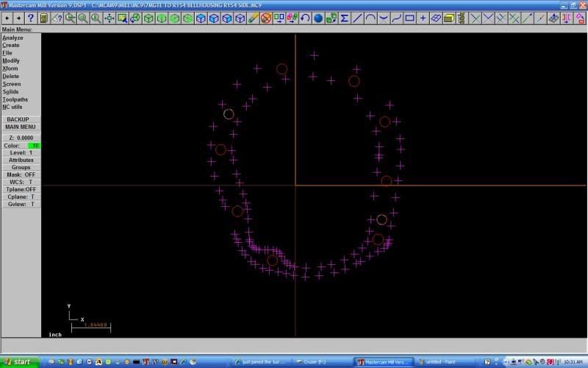The image size is (588, 368).
Task: Select the spline curve tool icon
Action: pos(397,18)
